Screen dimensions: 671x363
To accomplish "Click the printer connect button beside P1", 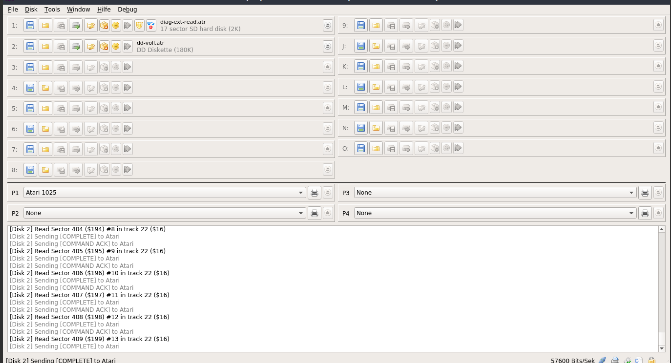I will coord(314,193).
